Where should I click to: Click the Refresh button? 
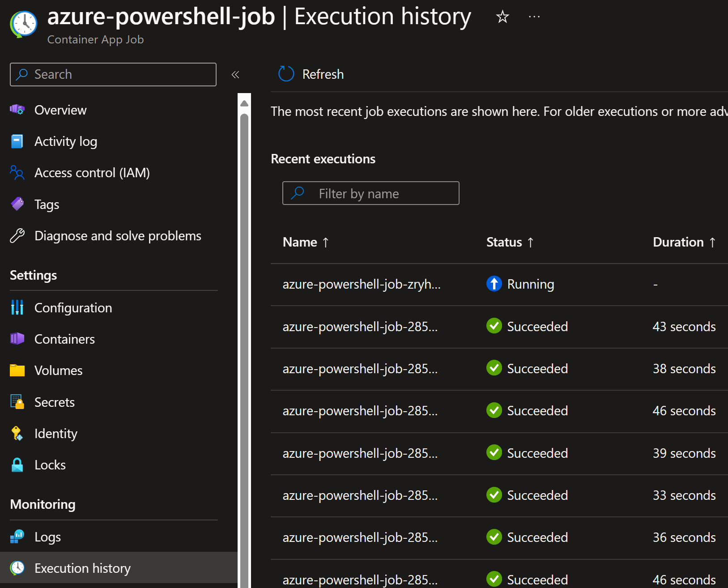pos(311,74)
